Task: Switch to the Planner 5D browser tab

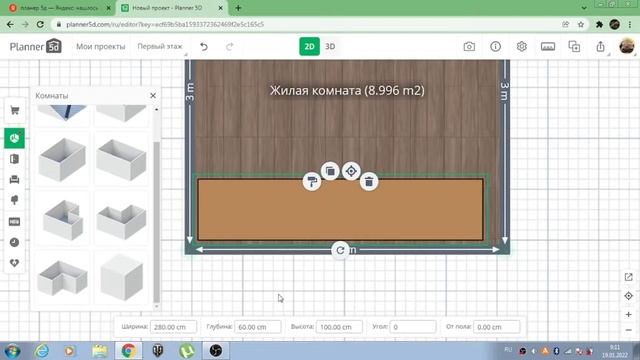Action: click(171, 8)
